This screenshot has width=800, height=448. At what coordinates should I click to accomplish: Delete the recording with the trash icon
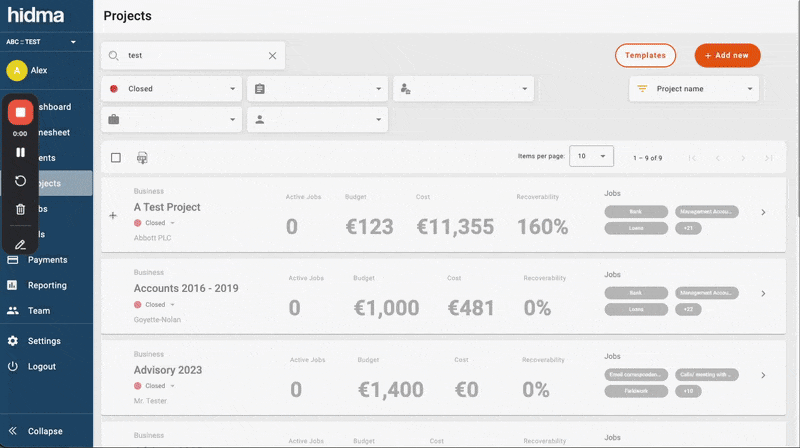(x=20, y=209)
